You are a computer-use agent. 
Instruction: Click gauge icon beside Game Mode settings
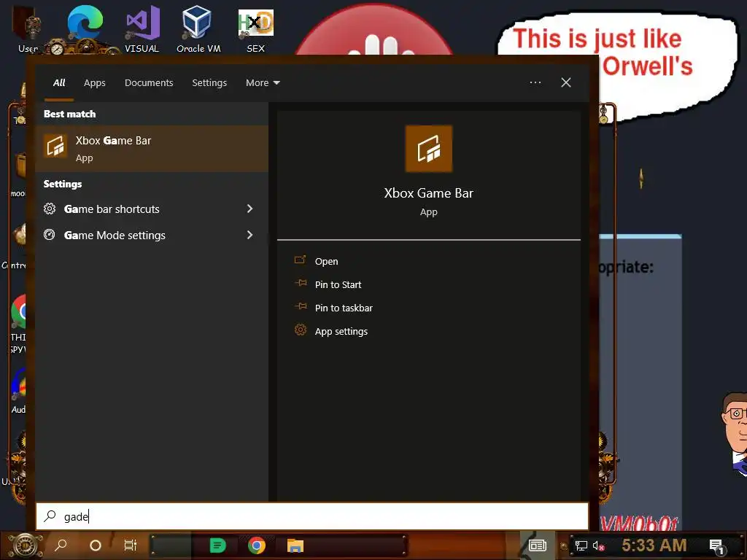coord(50,235)
